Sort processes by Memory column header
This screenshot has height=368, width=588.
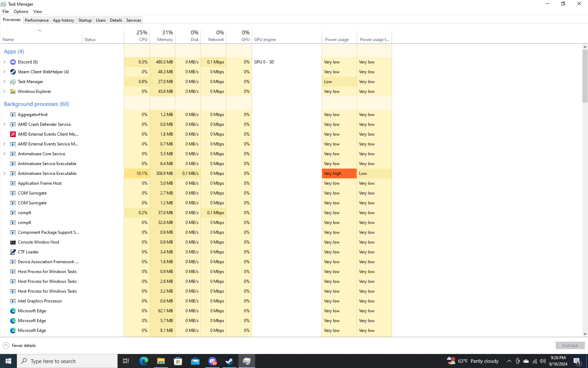click(x=162, y=36)
